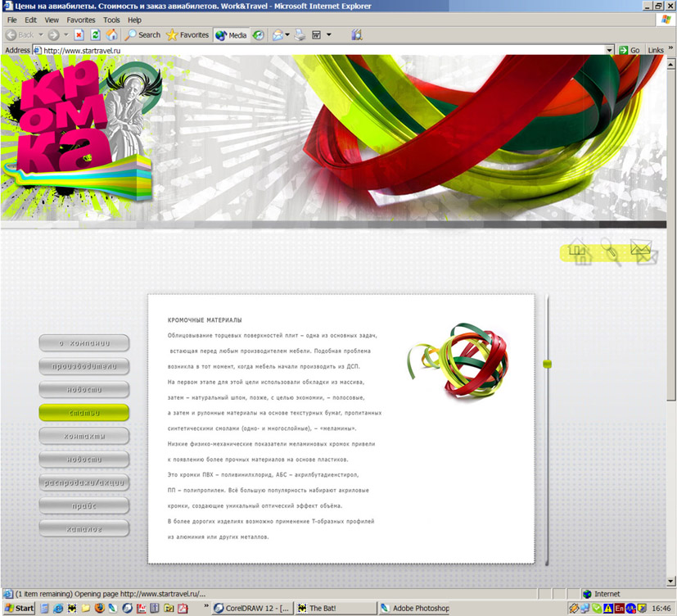Click the green article scroll slider handle
This screenshot has height=616, width=677.
pos(547,365)
